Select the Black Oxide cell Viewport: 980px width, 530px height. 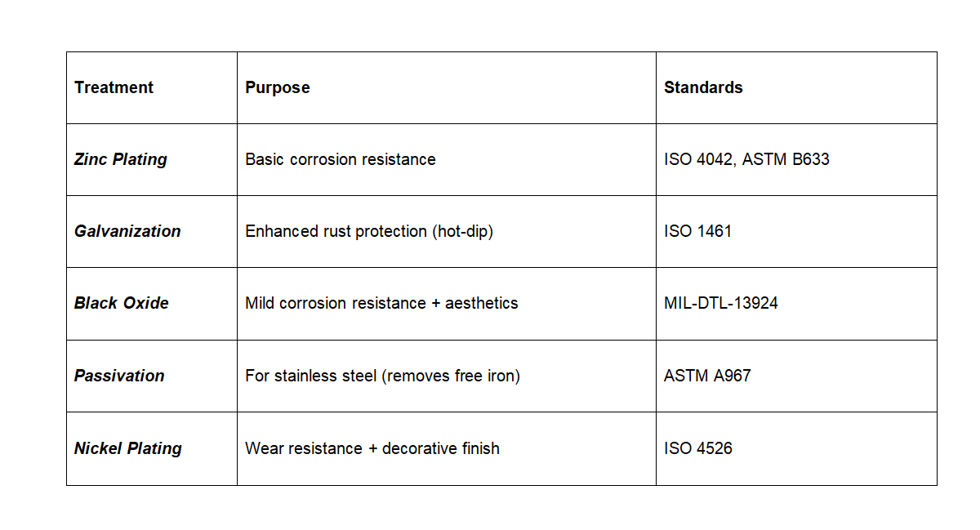tap(152, 303)
